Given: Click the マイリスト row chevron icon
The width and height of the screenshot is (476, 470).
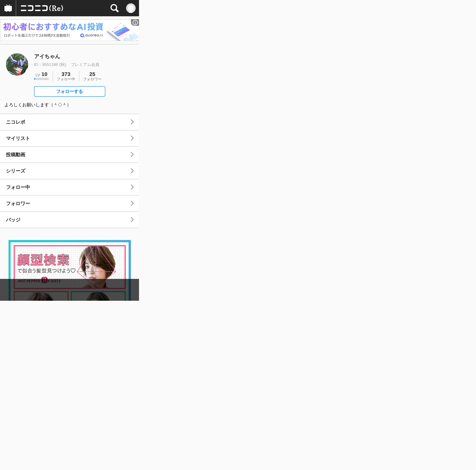Looking at the screenshot, I should [x=132, y=138].
